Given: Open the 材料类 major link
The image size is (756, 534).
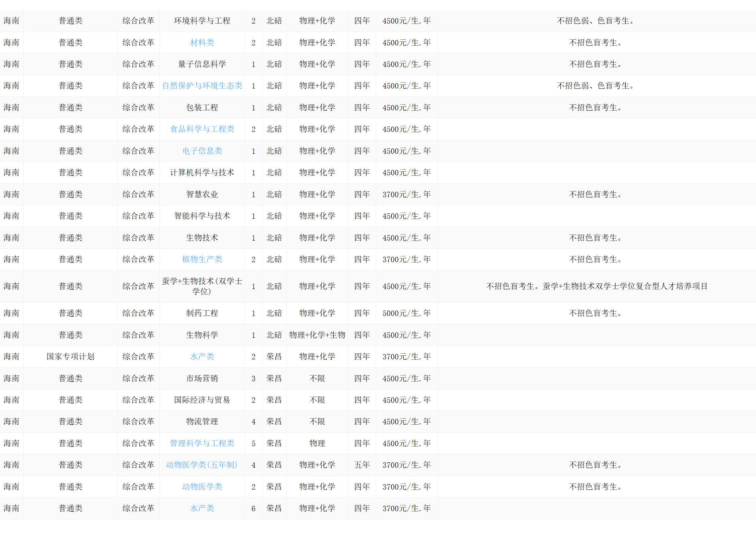Looking at the screenshot, I should (x=202, y=43).
